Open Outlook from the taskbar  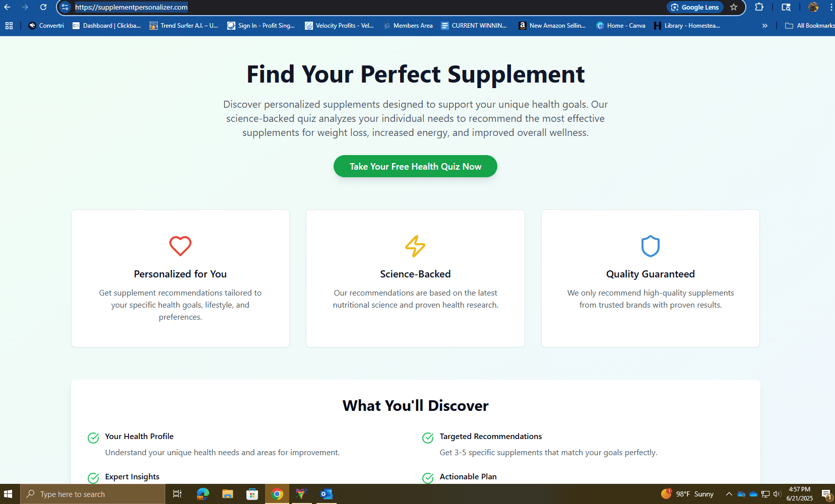pyautogui.click(x=326, y=494)
